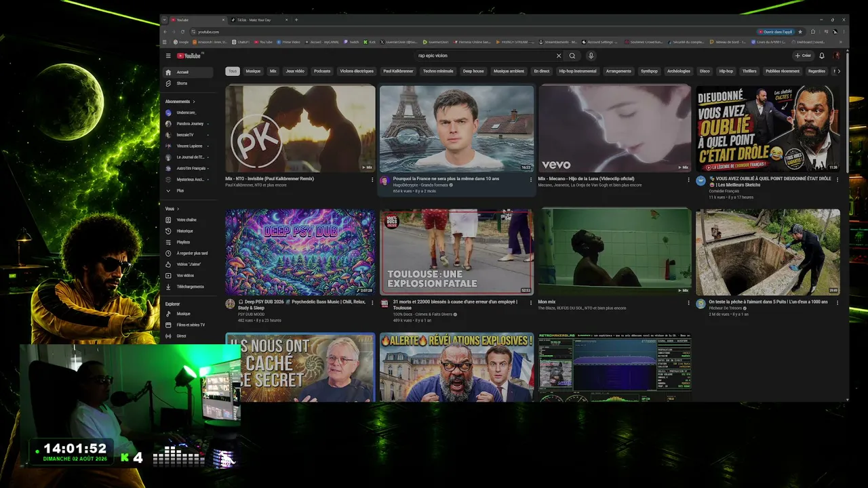868x488 pixels.
Task: Open the Deep PSY DUB video thumbnail
Action: point(300,252)
